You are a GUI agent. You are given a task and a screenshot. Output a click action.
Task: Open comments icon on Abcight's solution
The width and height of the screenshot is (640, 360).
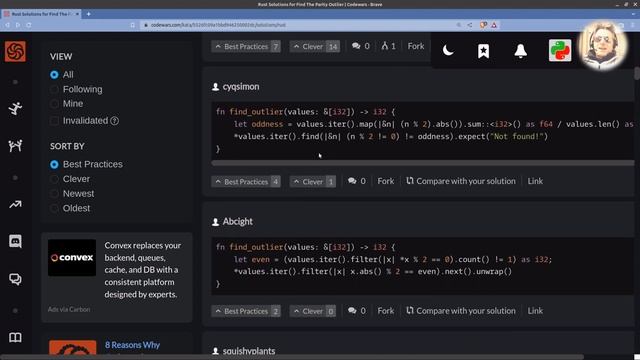coord(352,311)
